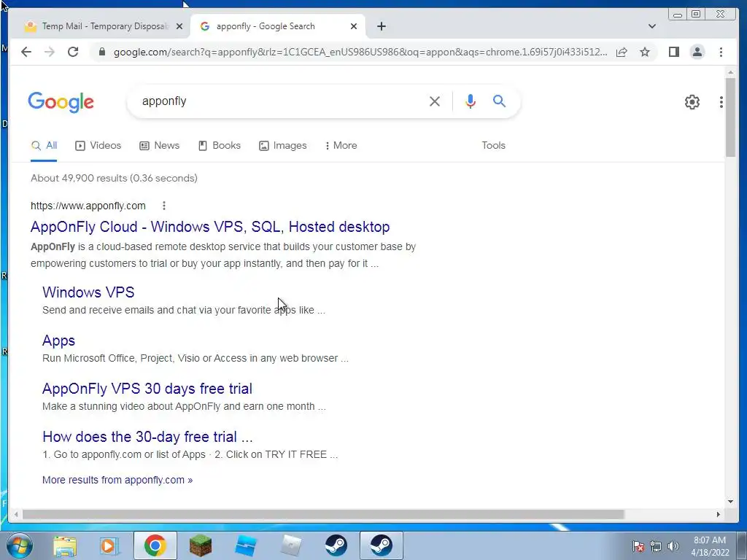Open Google quick settings gear
Screen dimensions: 747x560
click(692, 102)
